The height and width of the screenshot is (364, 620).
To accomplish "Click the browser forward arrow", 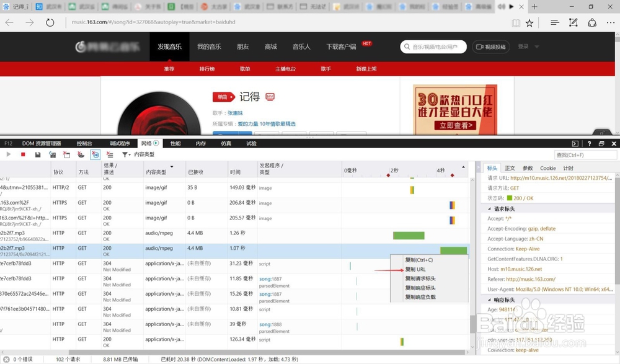I will coord(30,22).
